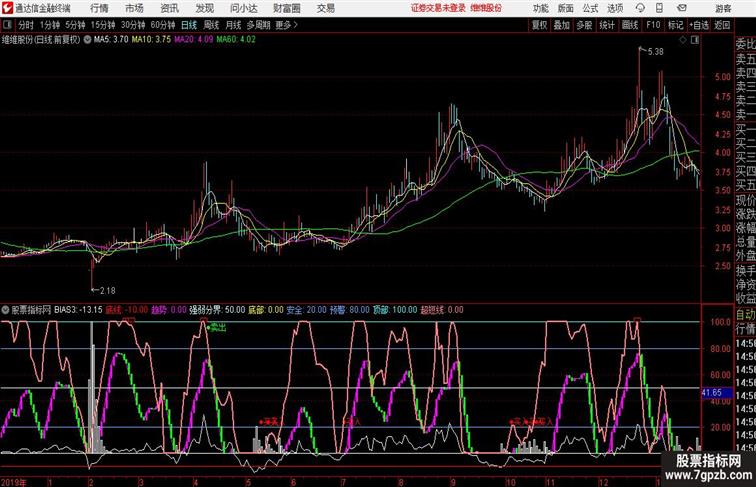Viewport: 756px width, 487px height.
Task: Click the 画线 draw-line button
Action: click(x=630, y=25)
